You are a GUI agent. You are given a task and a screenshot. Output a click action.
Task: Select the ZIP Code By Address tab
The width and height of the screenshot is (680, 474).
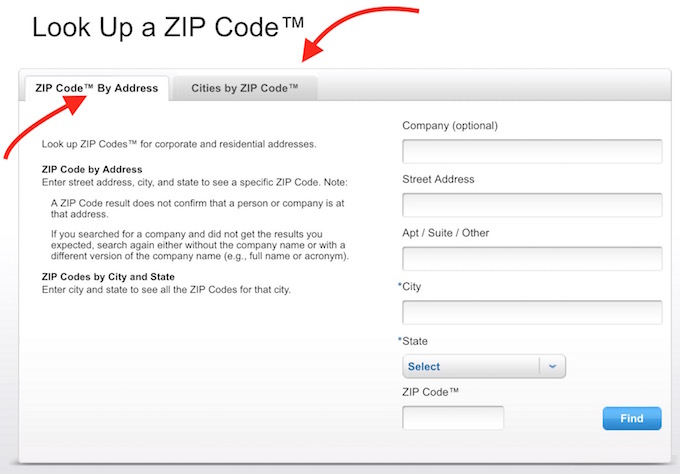click(96, 88)
